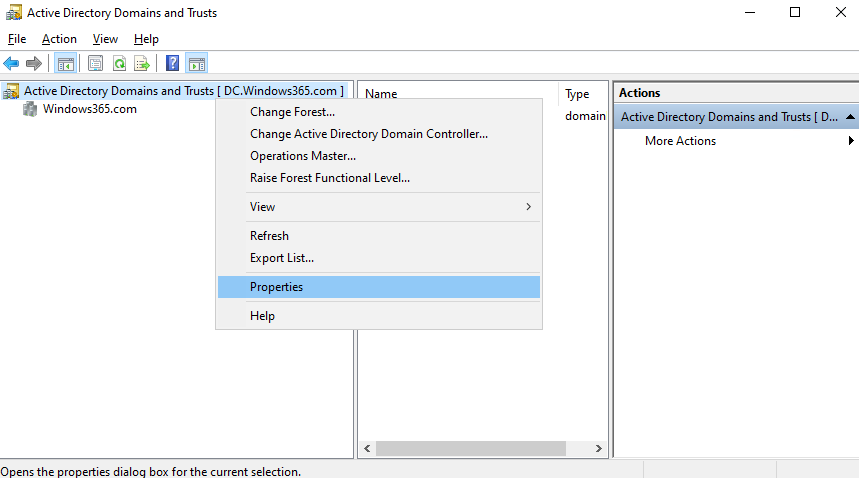The width and height of the screenshot is (859, 478).
Task: Open the Properties toolbar icon
Action: pos(95,64)
